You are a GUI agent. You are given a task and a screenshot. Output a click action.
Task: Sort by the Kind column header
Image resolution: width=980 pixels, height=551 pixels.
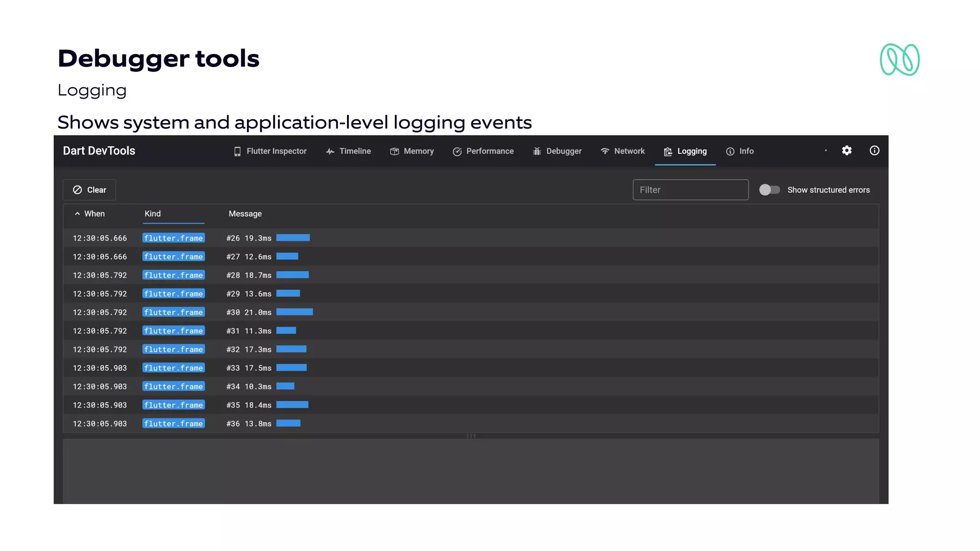(153, 214)
